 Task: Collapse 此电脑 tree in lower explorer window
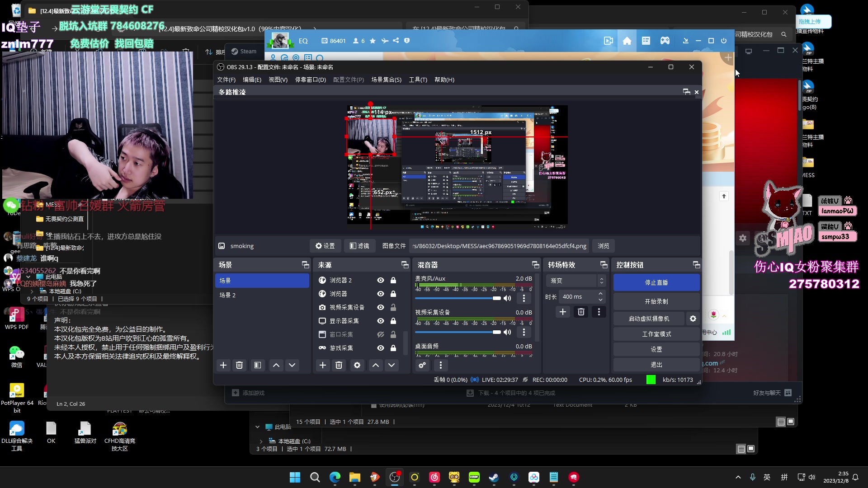(x=257, y=427)
